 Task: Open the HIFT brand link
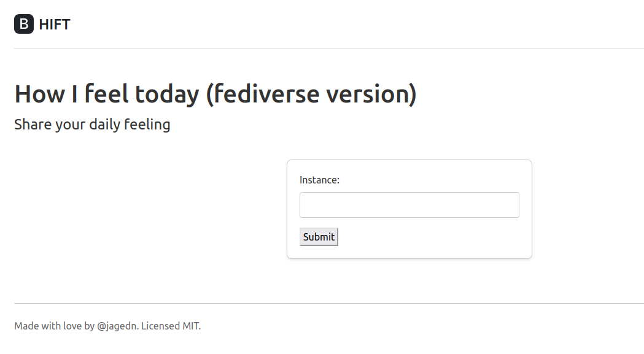(x=55, y=25)
